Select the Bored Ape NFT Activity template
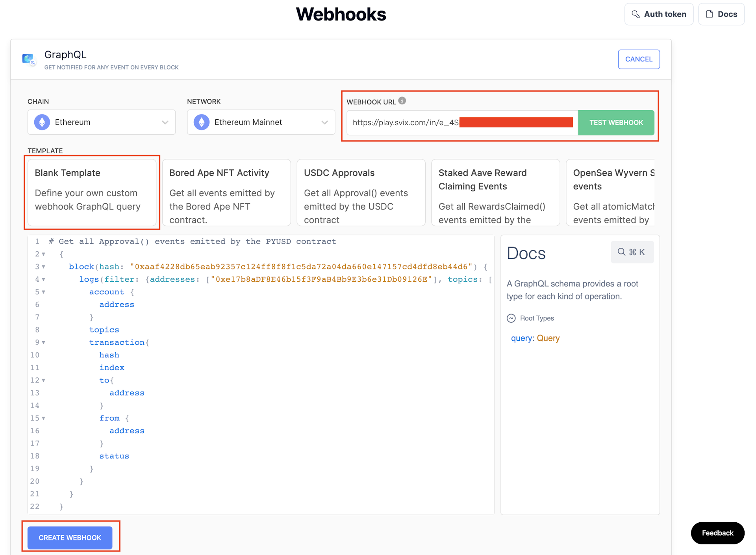The width and height of the screenshot is (756, 555). (226, 192)
